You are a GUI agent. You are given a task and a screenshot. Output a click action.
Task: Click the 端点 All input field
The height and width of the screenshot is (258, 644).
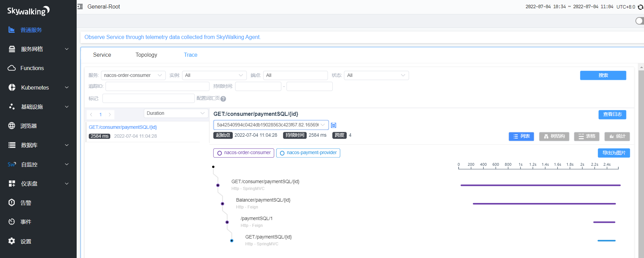coord(295,75)
